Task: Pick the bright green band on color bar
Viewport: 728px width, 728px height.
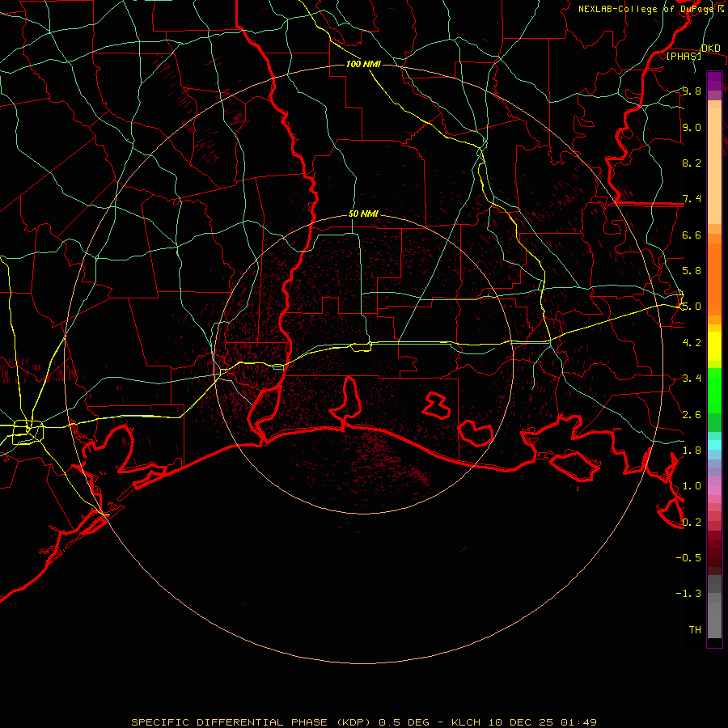Action: tap(714, 390)
